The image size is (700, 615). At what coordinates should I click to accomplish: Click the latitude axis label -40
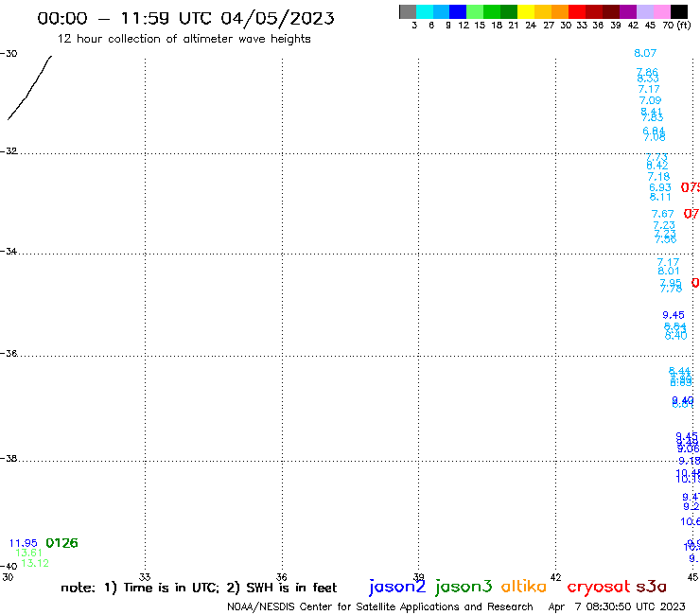9,567
